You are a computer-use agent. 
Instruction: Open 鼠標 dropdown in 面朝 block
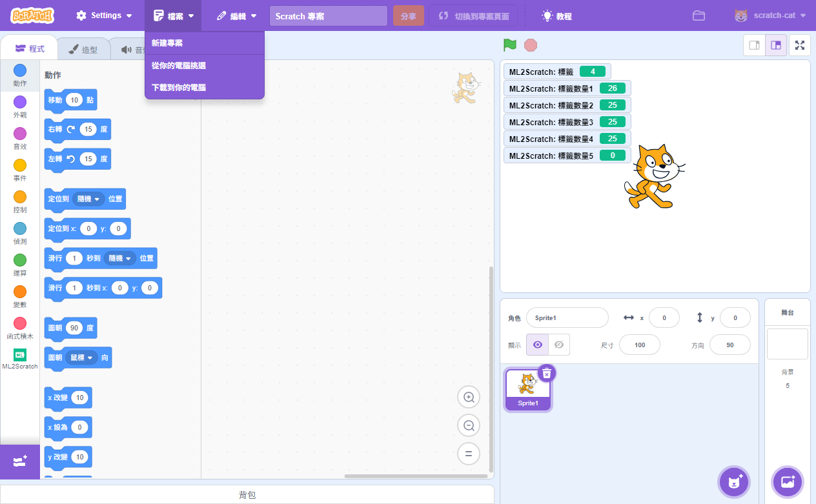(x=81, y=358)
